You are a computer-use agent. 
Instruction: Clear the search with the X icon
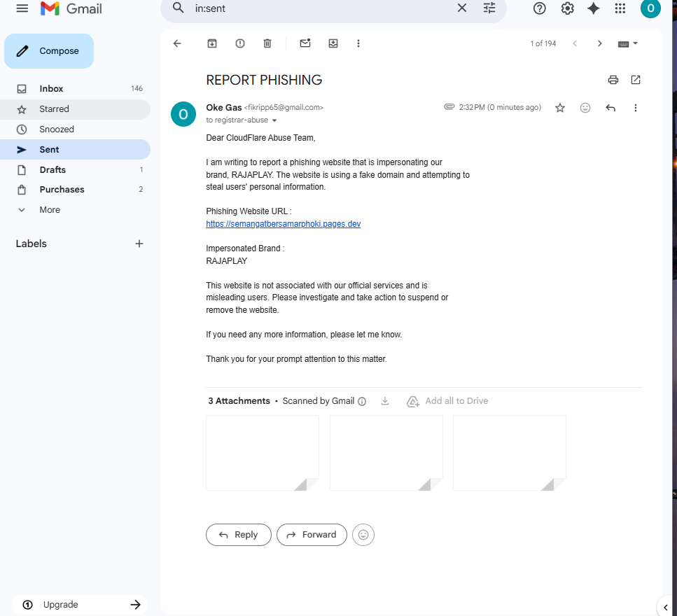[461, 8]
